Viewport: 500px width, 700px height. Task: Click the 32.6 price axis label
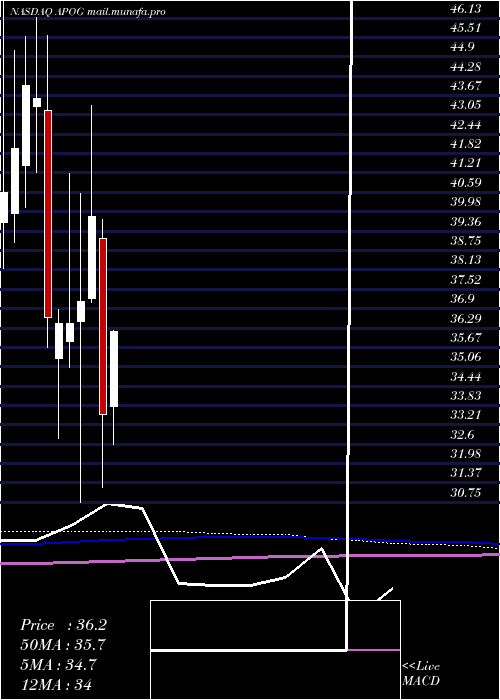462,435
